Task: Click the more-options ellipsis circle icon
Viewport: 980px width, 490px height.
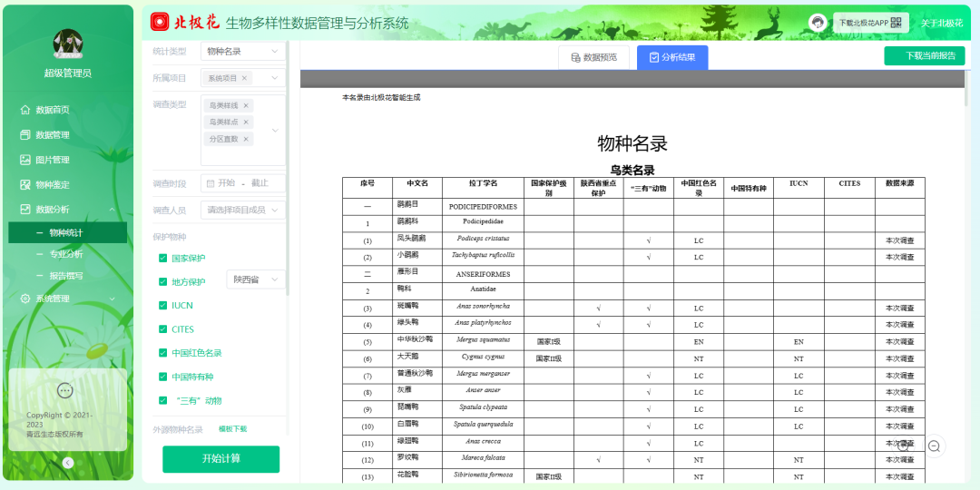Action: pyautogui.click(x=65, y=390)
